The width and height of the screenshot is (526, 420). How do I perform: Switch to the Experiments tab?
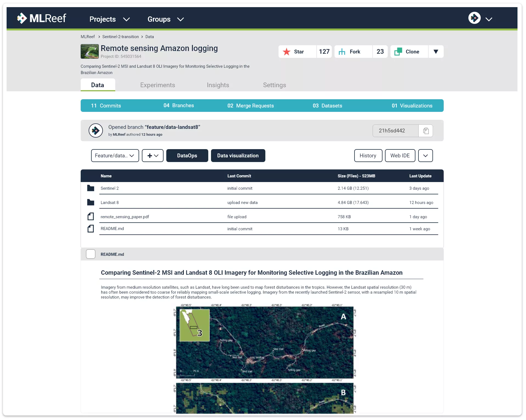point(157,85)
